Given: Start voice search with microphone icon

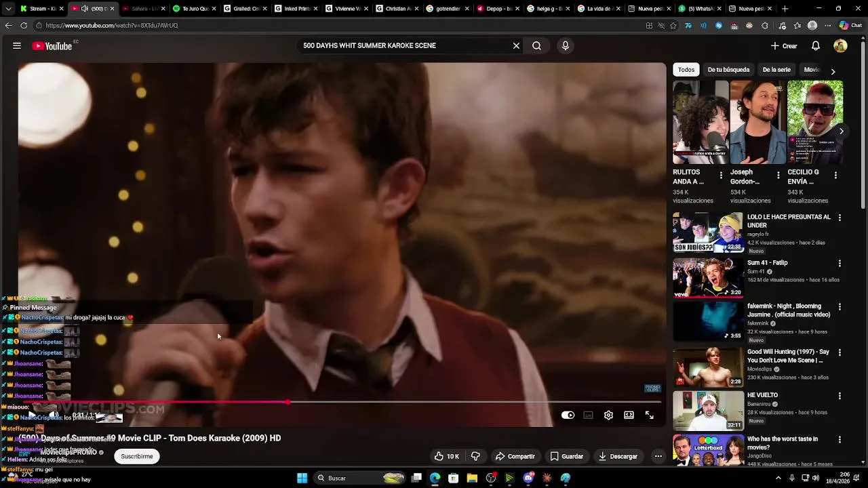Looking at the screenshot, I should click(566, 46).
